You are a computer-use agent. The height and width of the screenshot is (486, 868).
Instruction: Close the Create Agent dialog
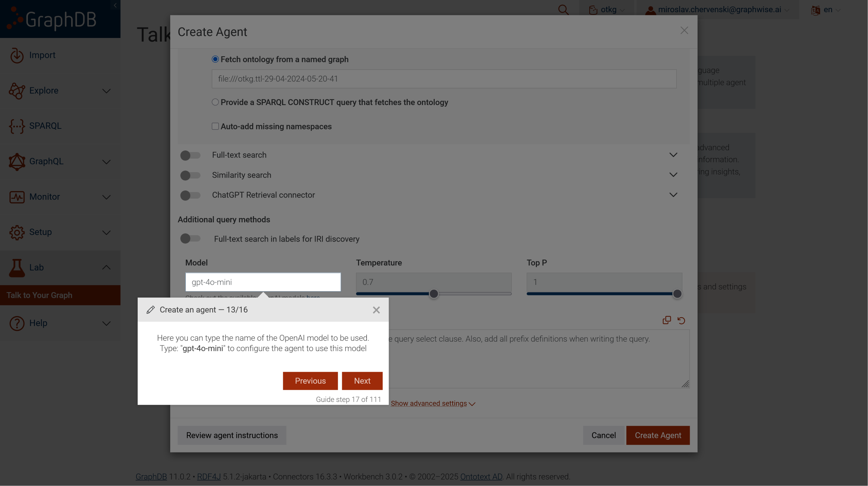(684, 31)
